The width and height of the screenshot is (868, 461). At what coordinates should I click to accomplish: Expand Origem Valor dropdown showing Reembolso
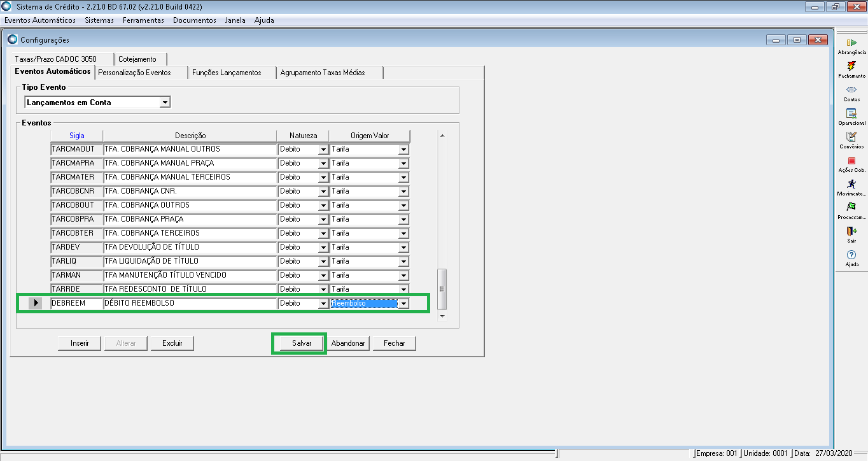click(x=403, y=304)
